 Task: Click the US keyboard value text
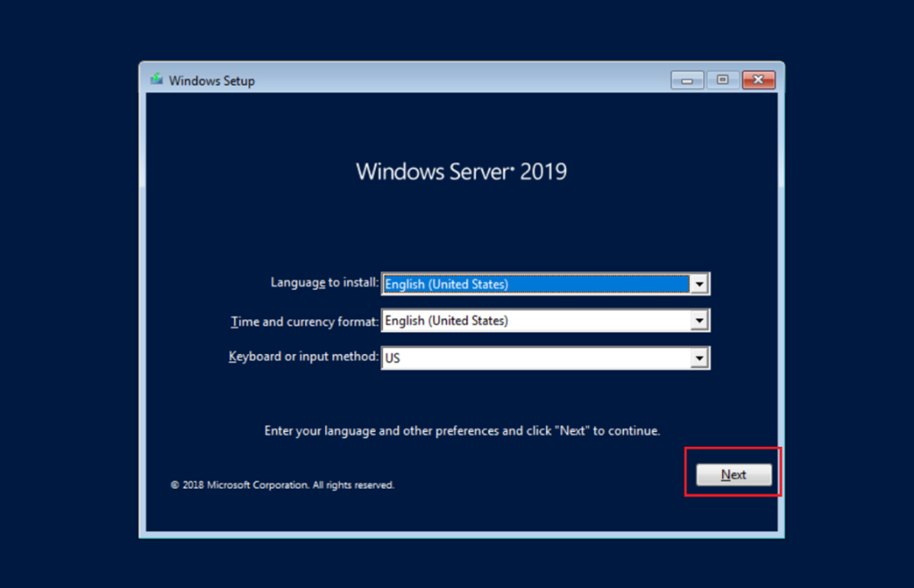[393, 358]
